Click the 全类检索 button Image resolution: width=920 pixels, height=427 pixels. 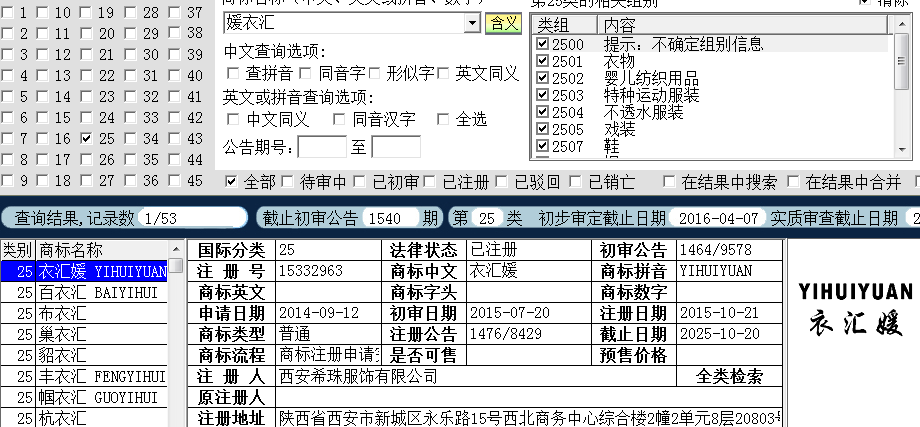[x=730, y=376]
